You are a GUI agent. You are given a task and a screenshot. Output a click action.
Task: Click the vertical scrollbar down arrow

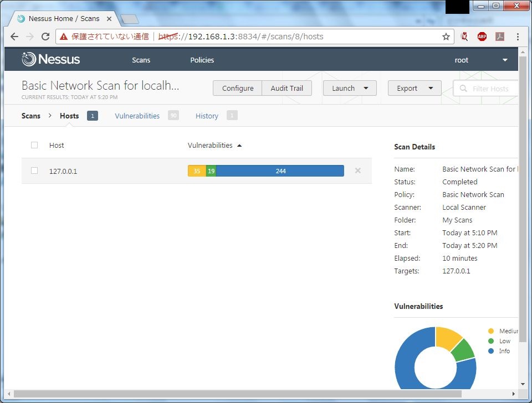click(x=523, y=384)
